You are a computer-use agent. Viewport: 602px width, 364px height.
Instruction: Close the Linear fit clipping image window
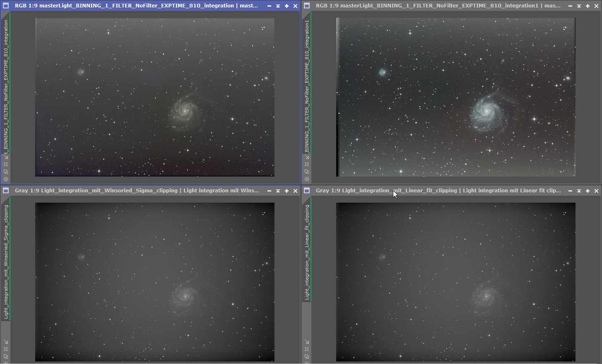pos(596,191)
